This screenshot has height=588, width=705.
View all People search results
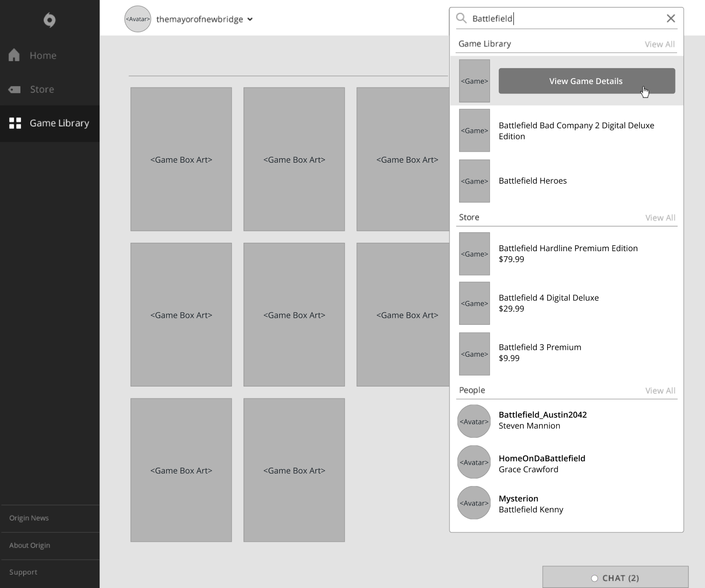[660, 391]
